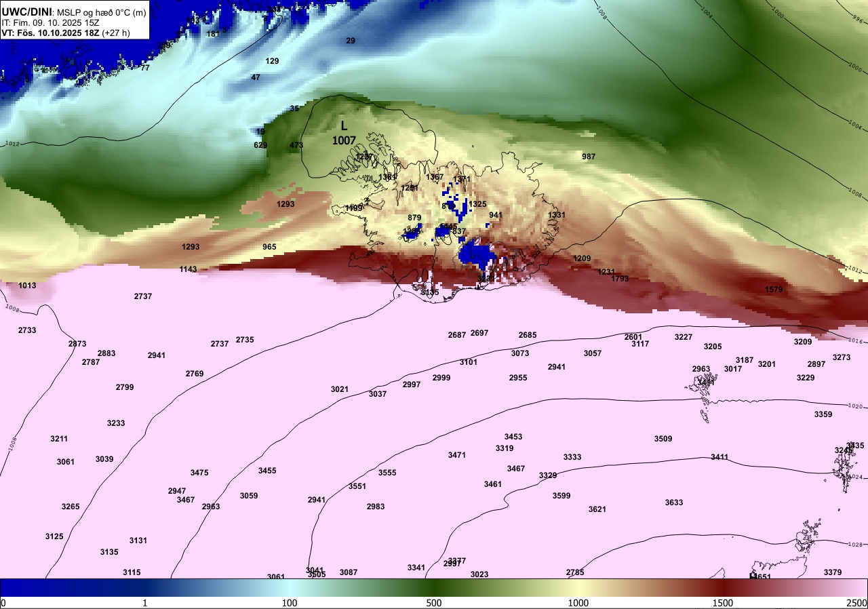The height and width of the screenshot is (609, 868).
Task: Select the height value 987
Action: [x=589, y=157]
